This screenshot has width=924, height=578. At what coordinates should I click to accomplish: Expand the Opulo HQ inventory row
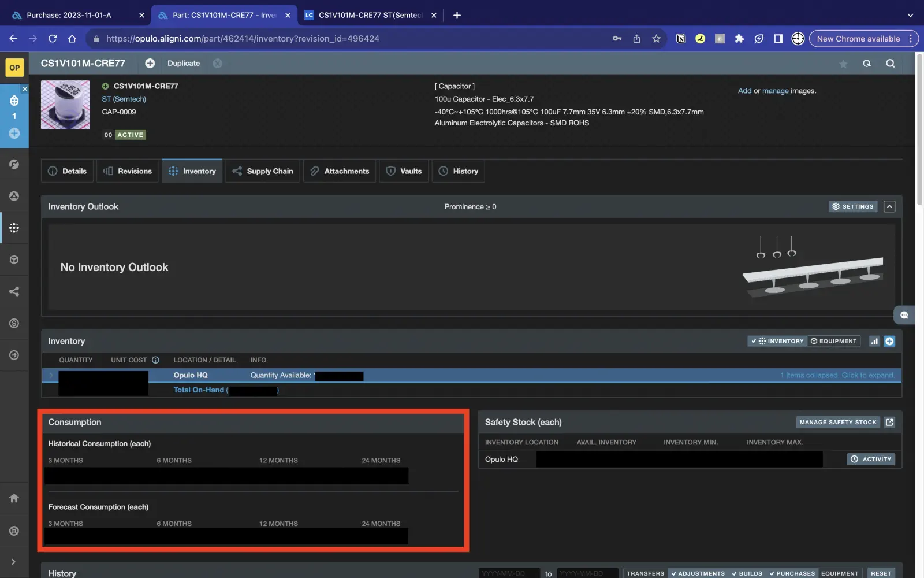point(51,376)
